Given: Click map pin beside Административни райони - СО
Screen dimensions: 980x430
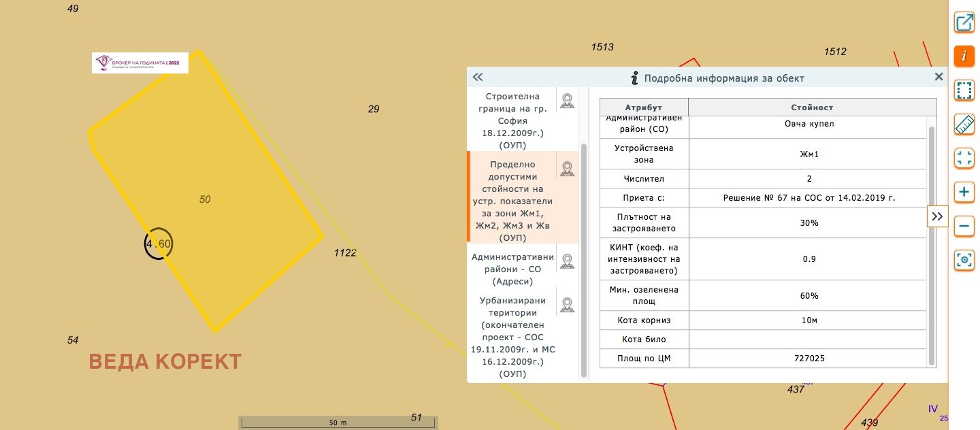Looking at the screenshot, I should coord(567,261).
